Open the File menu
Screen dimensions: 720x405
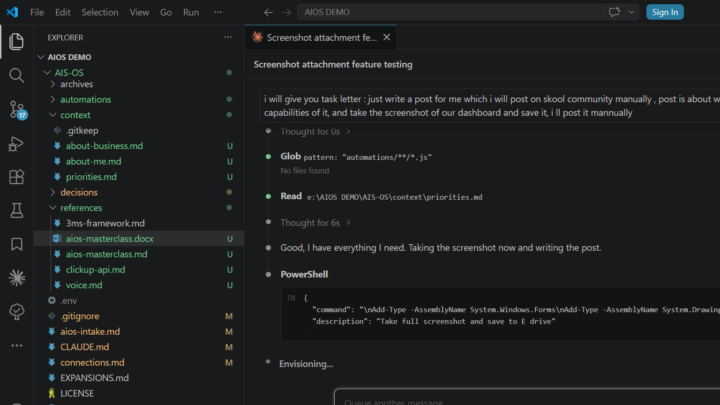[x=37, y=12]
